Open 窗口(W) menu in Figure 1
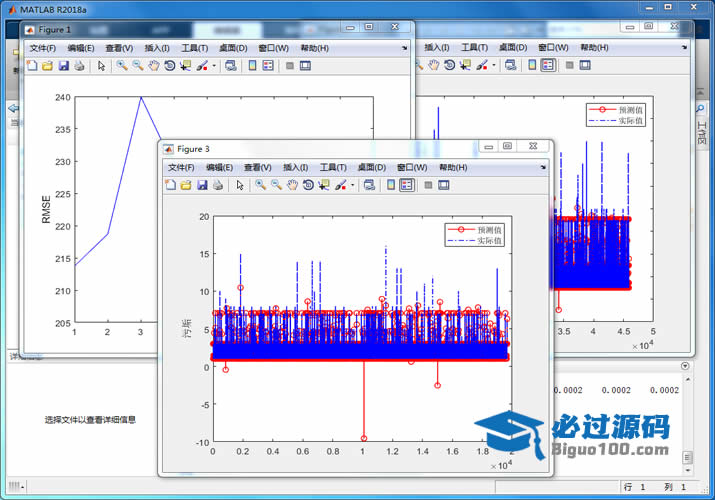The height and width of the screenshot is (500, 715). [x=274, y=48]
